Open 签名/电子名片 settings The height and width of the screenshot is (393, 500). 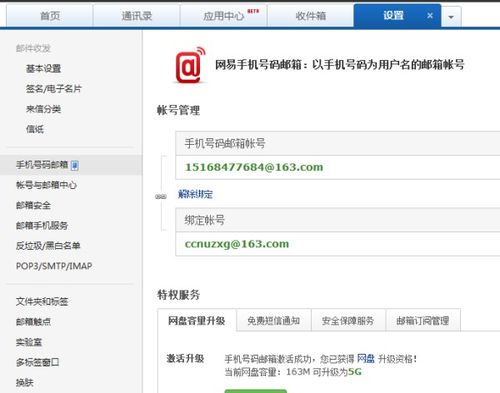coord(54,89)
